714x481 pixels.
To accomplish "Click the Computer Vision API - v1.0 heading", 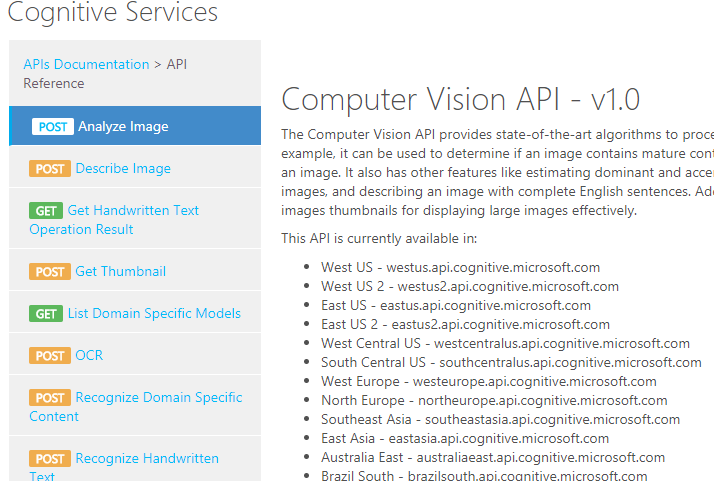I will coord(460,100).
